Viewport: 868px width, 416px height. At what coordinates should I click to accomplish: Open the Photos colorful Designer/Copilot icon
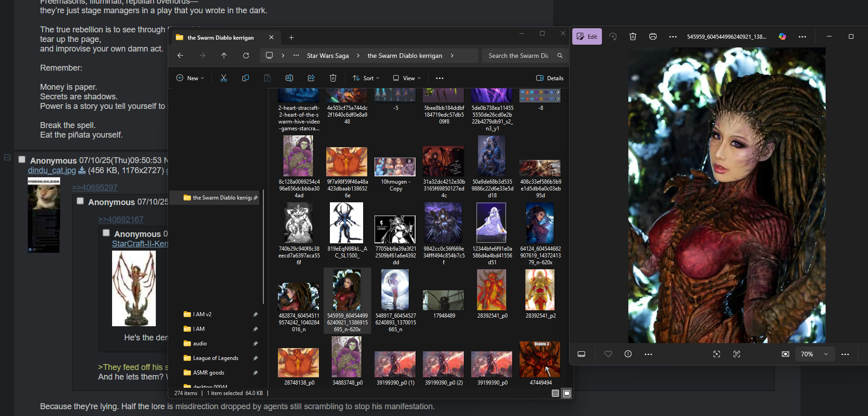click(x=782, y=36)
